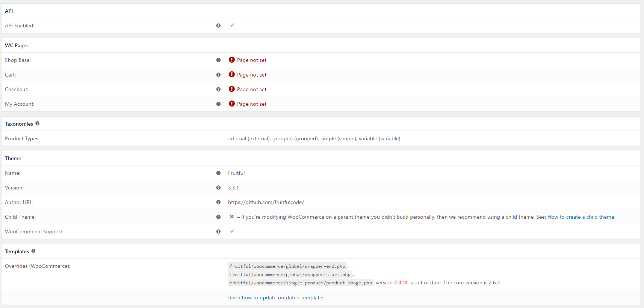This screenshot has width=644, height=308.
Task: Open Learn how to update outdated templates link
Action: click(x=276, y=297)
